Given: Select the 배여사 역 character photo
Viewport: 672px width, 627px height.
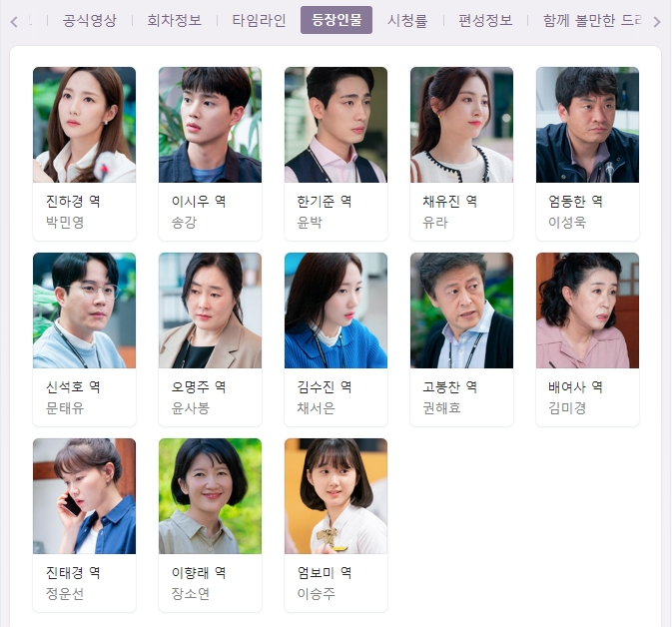Looking at the screenshot, I should click(587, 311).
